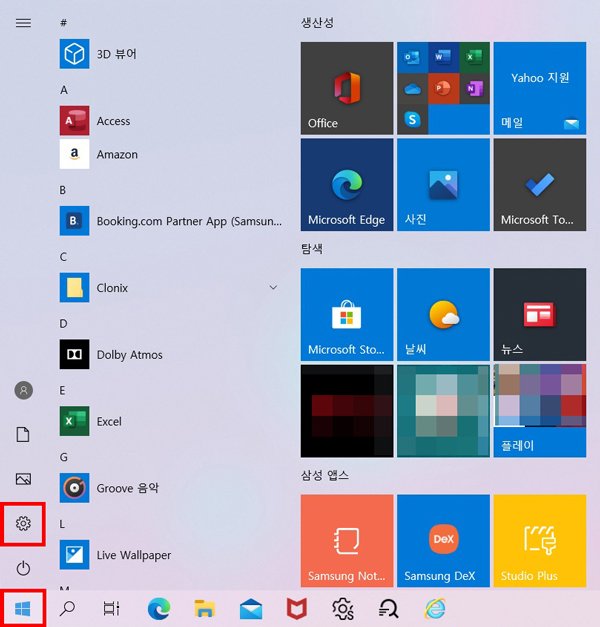Click the 'L' letter group header
600x627 pixels.
point(62,524)
